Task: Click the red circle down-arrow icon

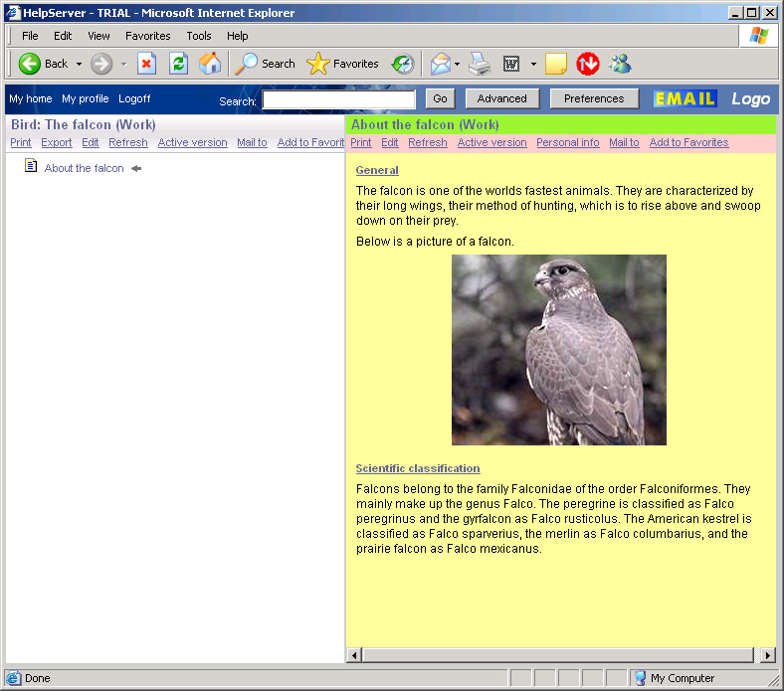Action: (587, 64)
